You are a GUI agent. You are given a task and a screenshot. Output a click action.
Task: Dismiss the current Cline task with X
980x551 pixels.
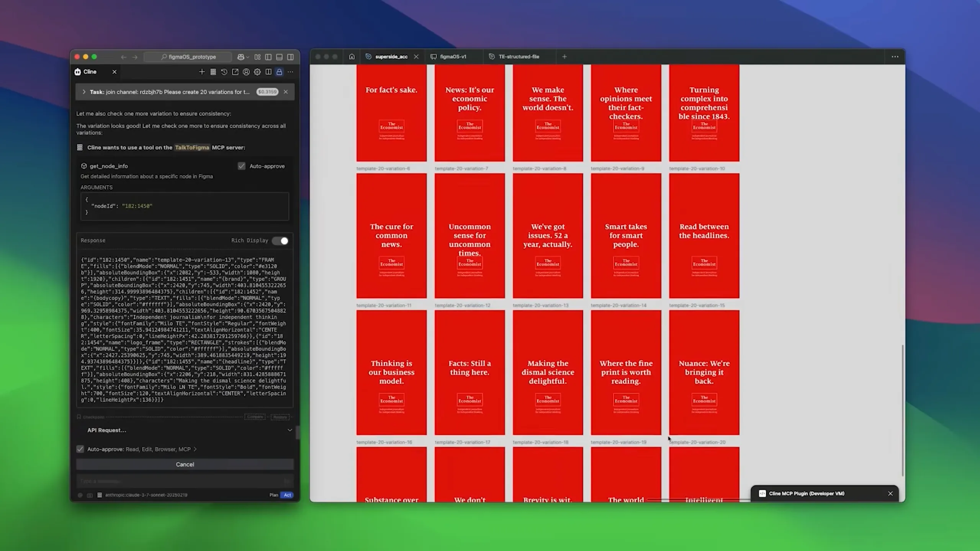coord(286,92)
